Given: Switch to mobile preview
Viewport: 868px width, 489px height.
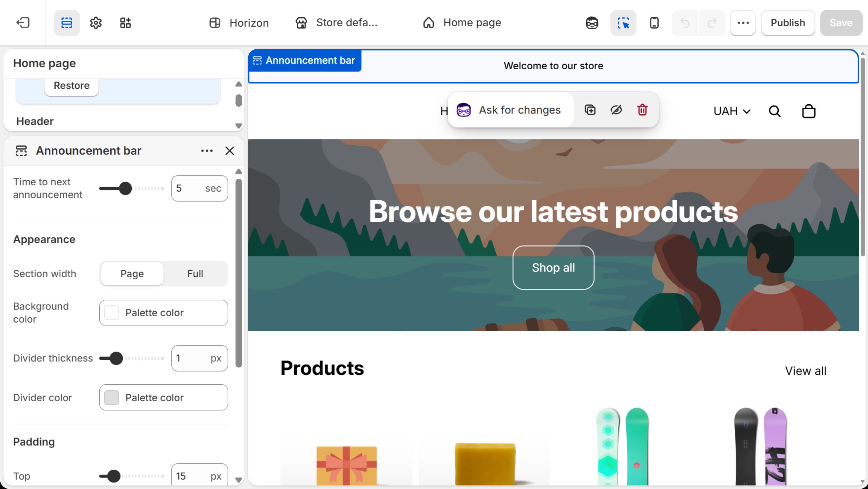Looking at the screenshot, I should [x=654, y=23].
